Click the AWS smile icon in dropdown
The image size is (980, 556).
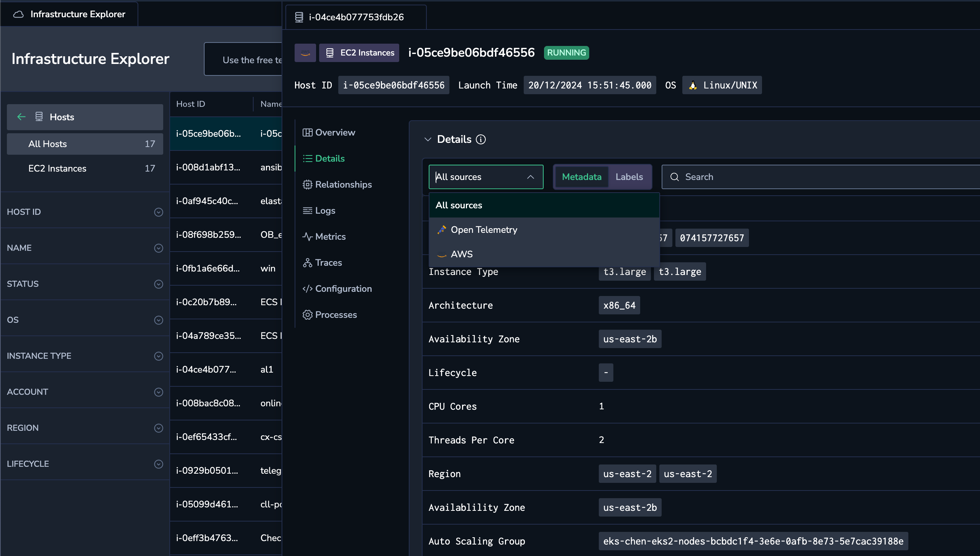442,255
